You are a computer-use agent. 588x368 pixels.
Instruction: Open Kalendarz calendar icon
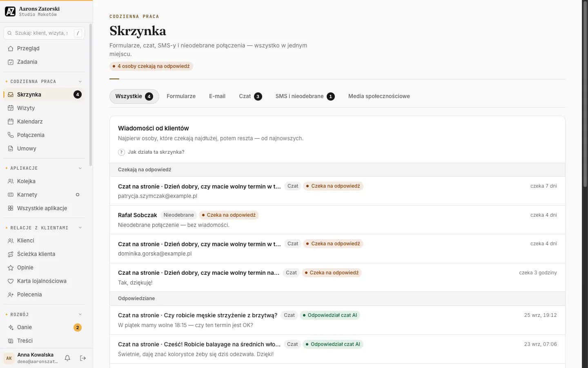click(x=11, y=121)
